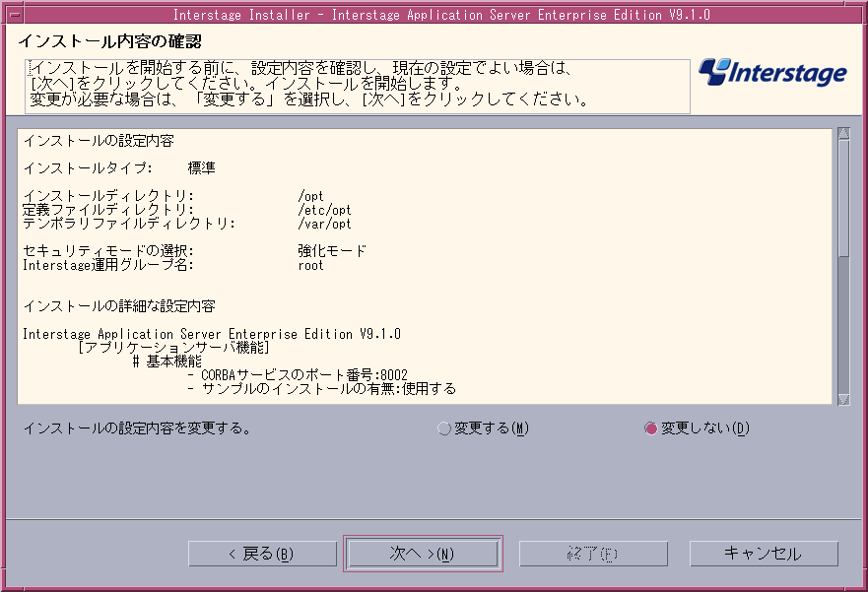Viewport: 868px width, 592px height.
Task: Click the /etc/opt directory value
Action: point(324,210)
